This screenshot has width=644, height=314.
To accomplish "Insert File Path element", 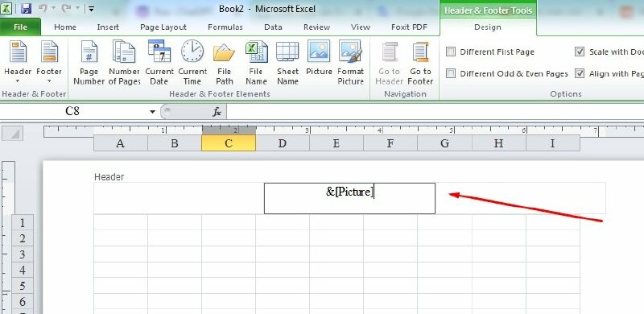I will pos(224,63).
